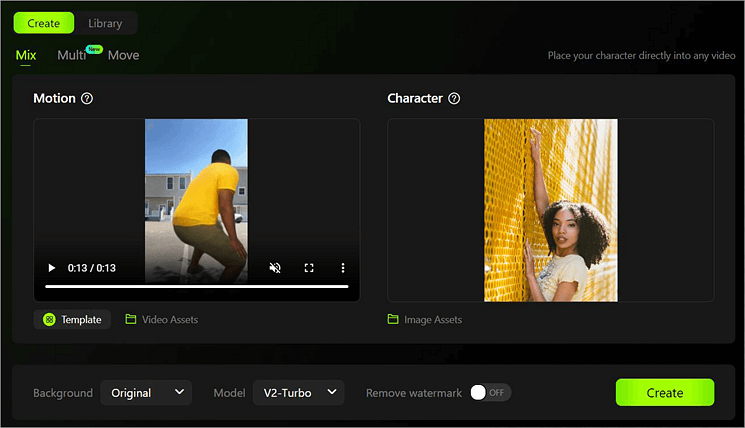Click the Character help question icon
The image size is (745, 428).
454,99
